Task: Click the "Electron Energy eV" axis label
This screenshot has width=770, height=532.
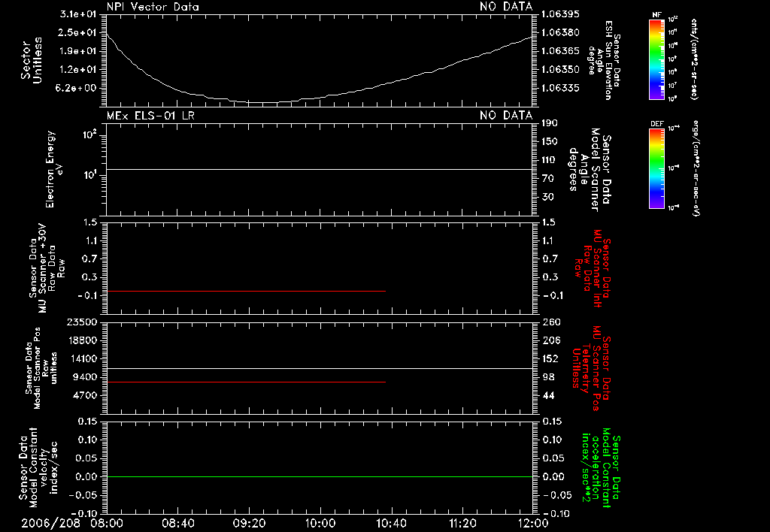Action: click(x=54, y=169)
